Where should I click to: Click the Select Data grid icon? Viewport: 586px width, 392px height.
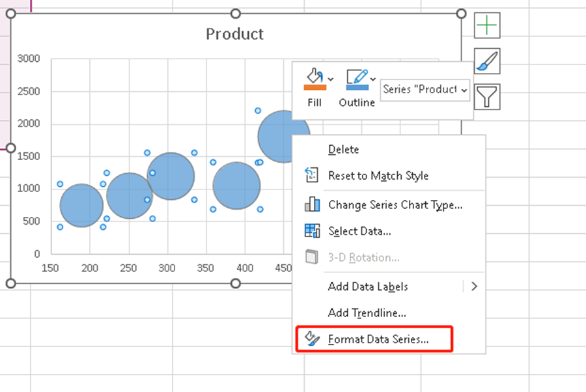[x=312, y=231]
